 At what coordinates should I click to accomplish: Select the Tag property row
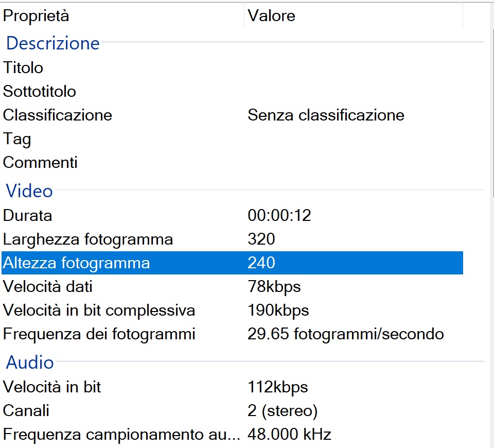coord(17,139)
